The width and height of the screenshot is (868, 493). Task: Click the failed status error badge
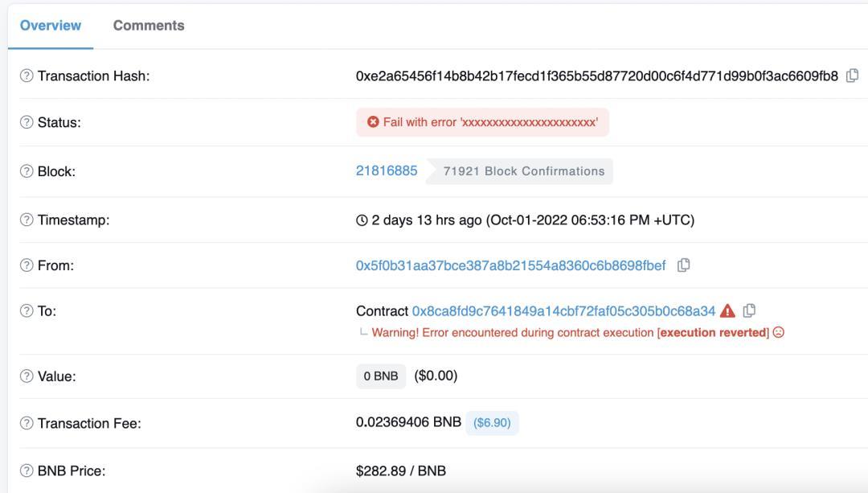click(482, 122)
